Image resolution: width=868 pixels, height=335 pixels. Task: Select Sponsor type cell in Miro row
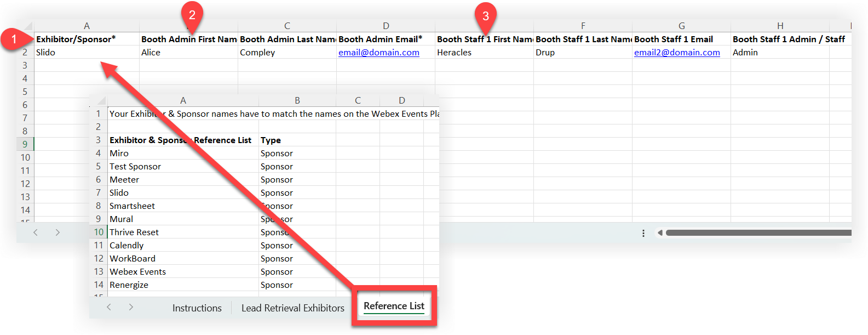tap(297, 153)
